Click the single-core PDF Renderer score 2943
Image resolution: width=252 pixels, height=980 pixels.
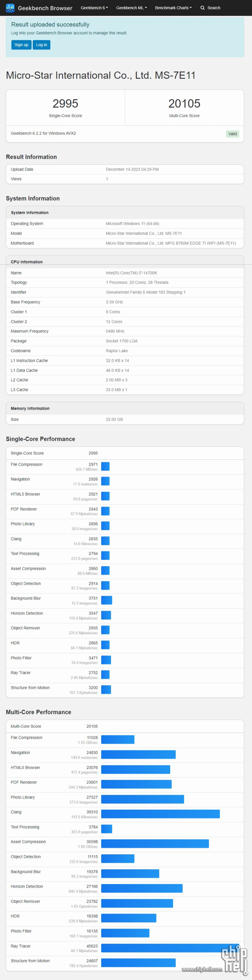pyautogui.click(x=93, y=509)
